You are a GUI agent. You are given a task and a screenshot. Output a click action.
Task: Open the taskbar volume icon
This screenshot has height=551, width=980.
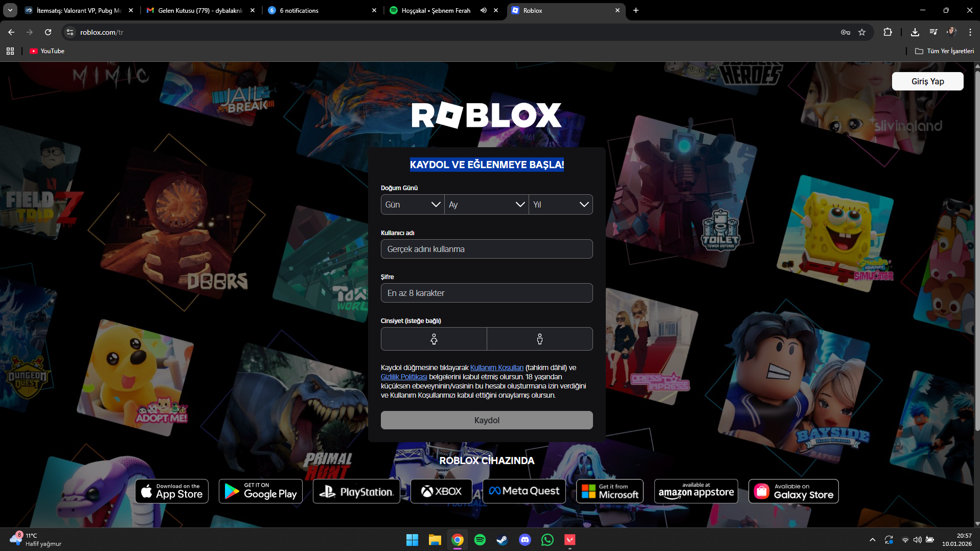click(918, 540)
